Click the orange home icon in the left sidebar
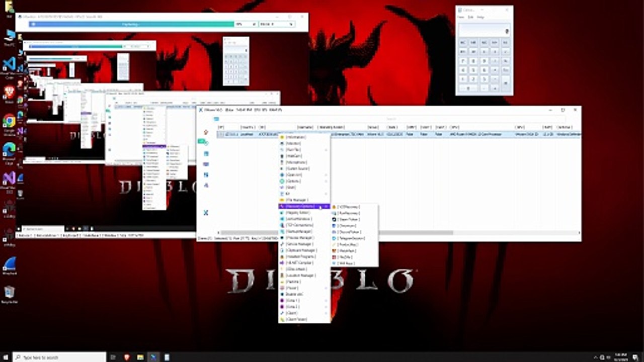Image resolution: width=644 pixels, height=362 pixels. coord(206,132)
